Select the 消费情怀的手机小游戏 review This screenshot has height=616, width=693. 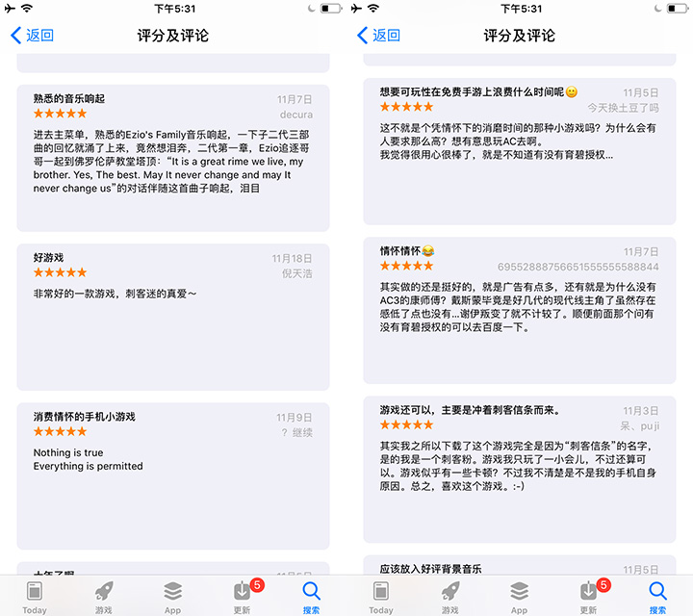(x=173, y=475)
